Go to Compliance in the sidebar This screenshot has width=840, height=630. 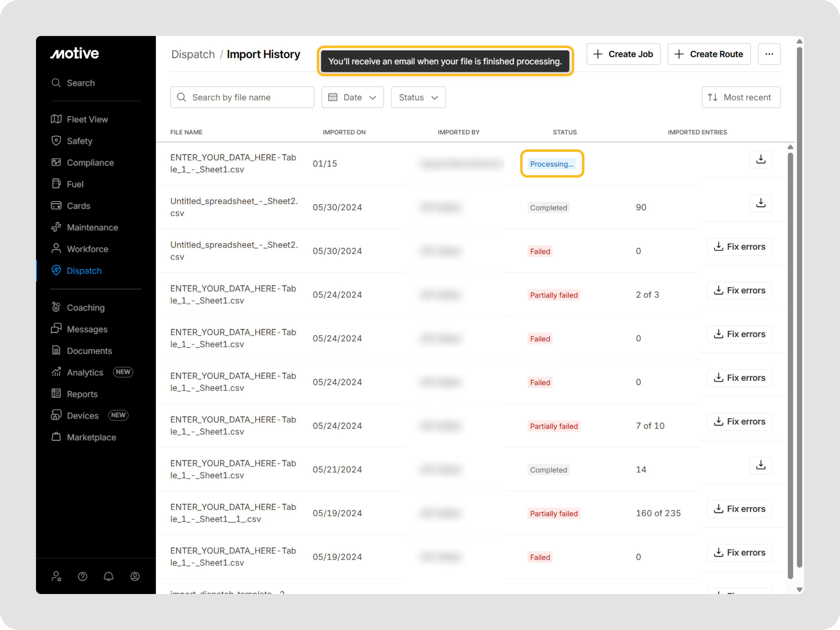point(90,163)
